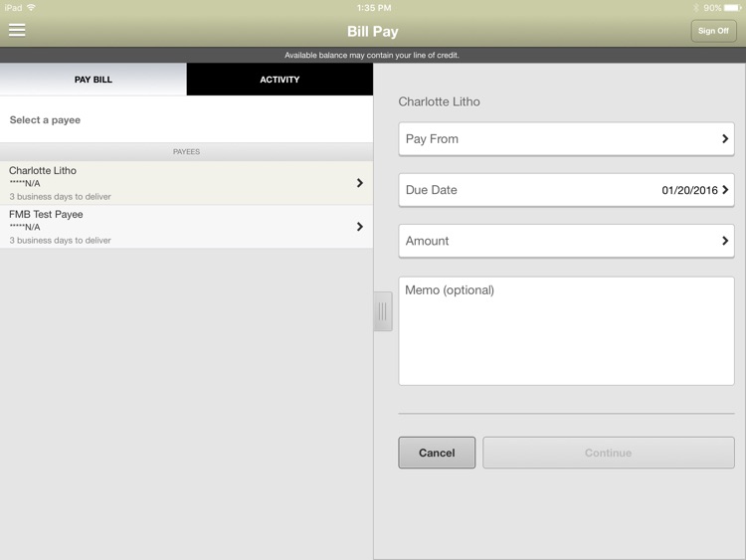The image size is (746, 560).
Task: Switch to the ACTIVITY tab
Action: pyautogui.click(x=280, y=80)
